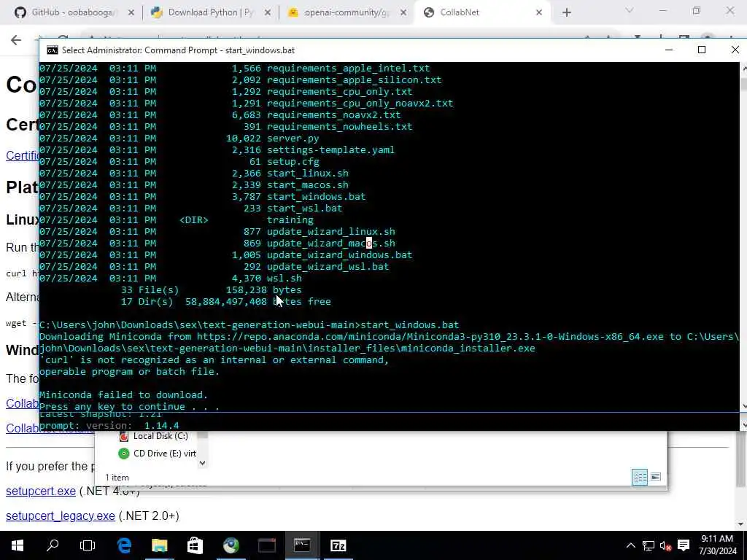
Task: Open the Action Center notifications icon
Action: [x=684, y=545]
